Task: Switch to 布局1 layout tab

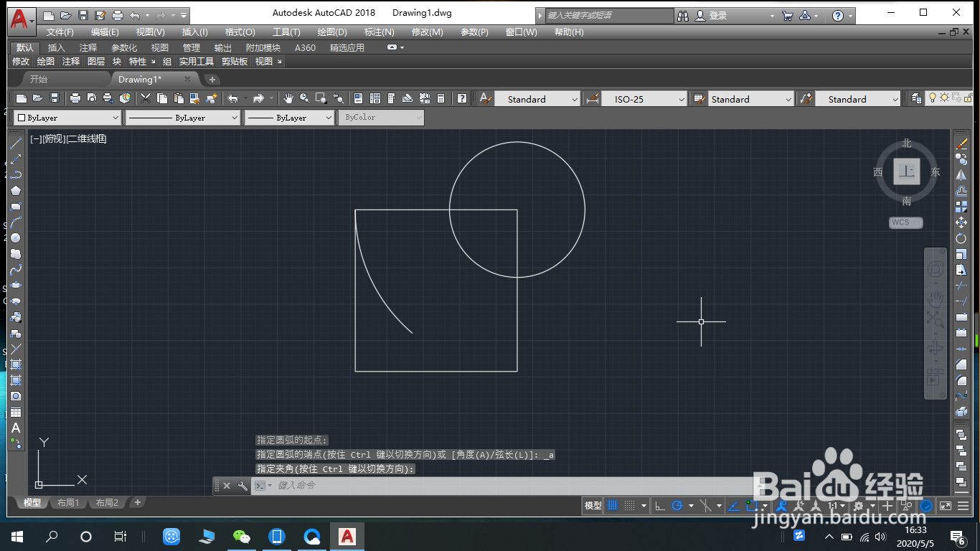Action: coord(68,502)
